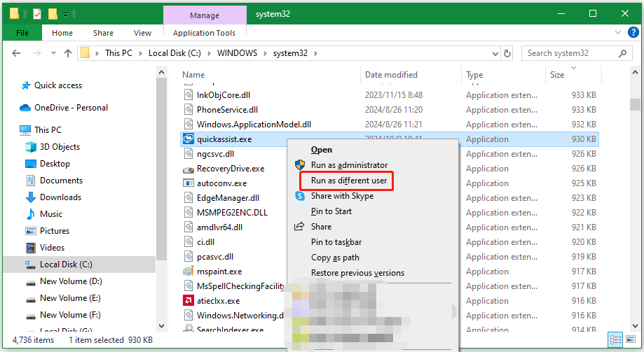This screenshot has width=644, height=352.
Task: Click the Music note icon in sidebar
Action: (x=30, y=214)
